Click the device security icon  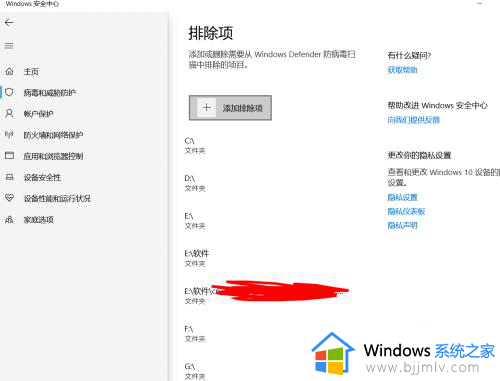(9, 177)
